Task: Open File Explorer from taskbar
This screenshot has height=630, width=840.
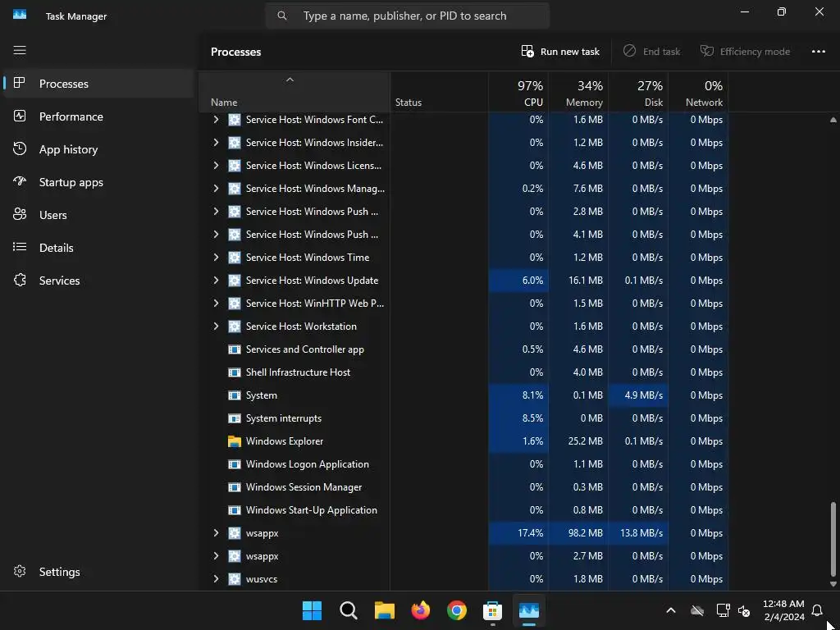Action: [384, 610]
